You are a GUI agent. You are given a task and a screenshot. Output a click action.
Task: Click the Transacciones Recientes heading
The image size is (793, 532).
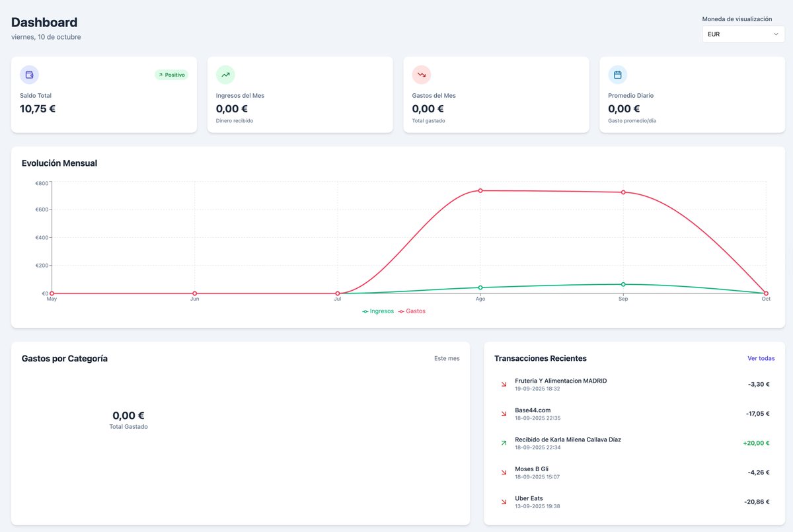pyautogui.click(x=541, y=358)
